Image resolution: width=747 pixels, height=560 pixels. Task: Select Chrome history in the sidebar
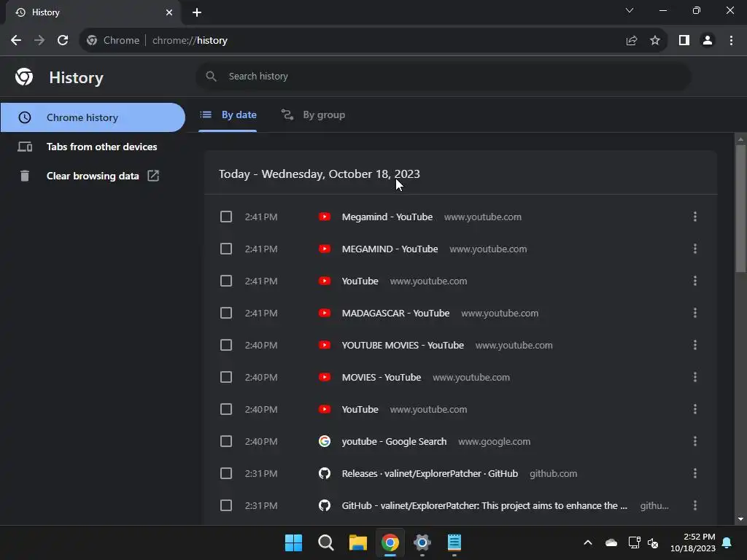(x=93, y=117)
